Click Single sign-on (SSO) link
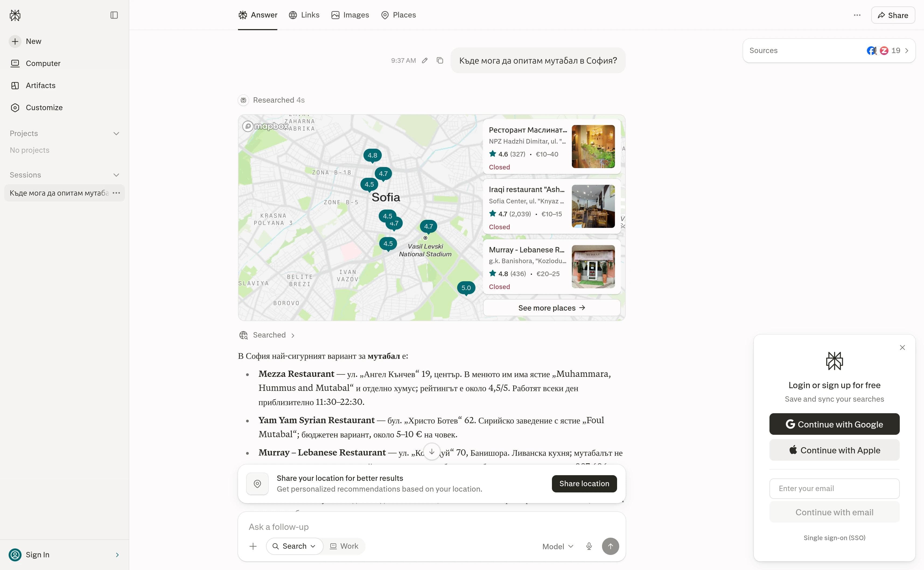This screenshot has width=924, height=570. [834, 538]
